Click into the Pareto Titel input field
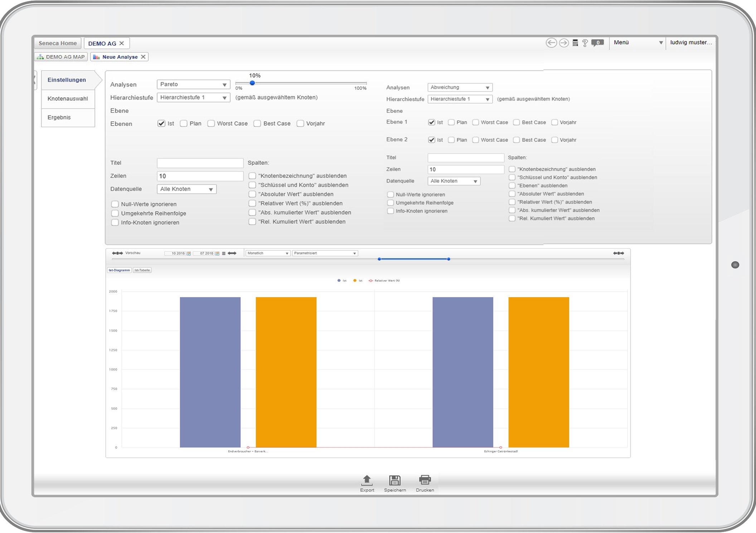This screenshot has height=533, width=756. pyautogui.click(x=200, y=163)
